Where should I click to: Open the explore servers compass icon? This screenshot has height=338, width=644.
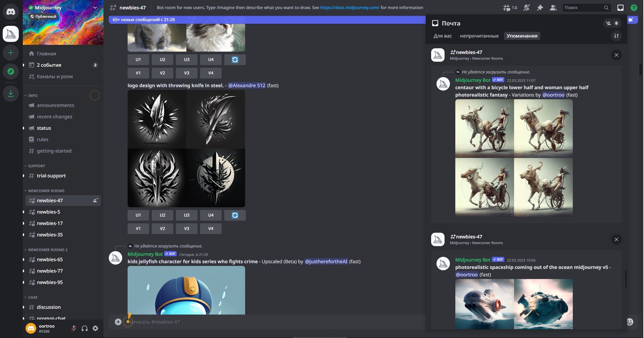[x=11, y=71]
